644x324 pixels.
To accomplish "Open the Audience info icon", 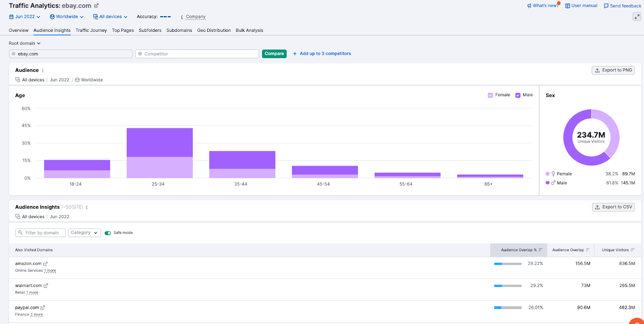I will click(43, 70).
